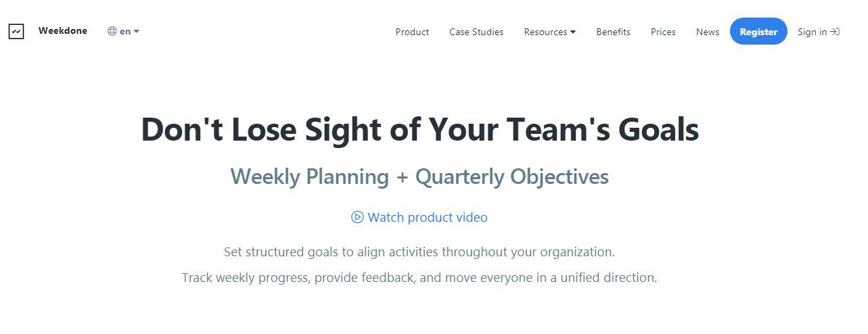Go to the Case Studies page
This screenshot has width=868, height=334.
tap(476, 32)
